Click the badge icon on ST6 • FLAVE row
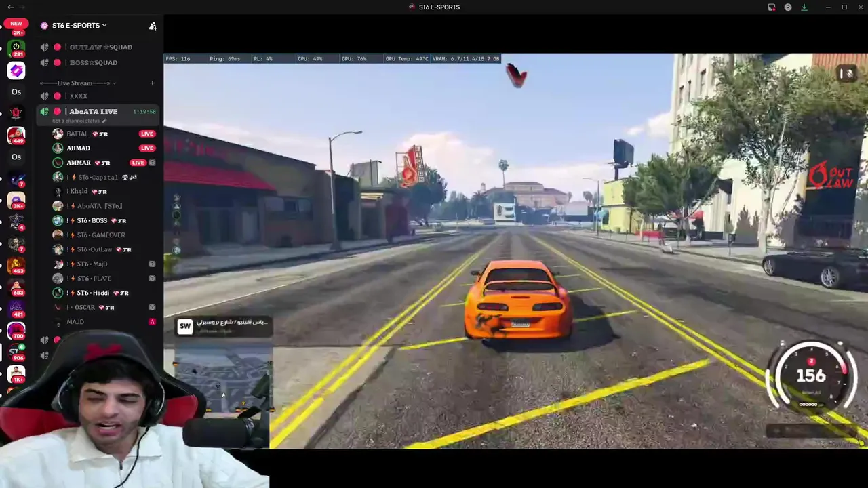Image resolution: width=868 pixels, height=488 pixels. [152, 279]
